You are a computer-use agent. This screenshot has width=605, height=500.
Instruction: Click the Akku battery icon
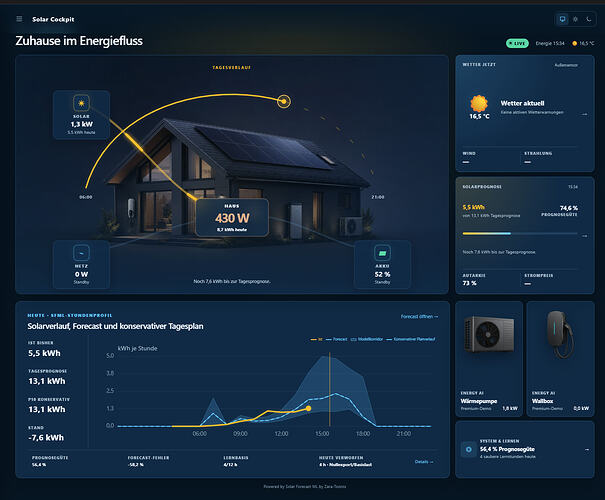tap(382, 253)
